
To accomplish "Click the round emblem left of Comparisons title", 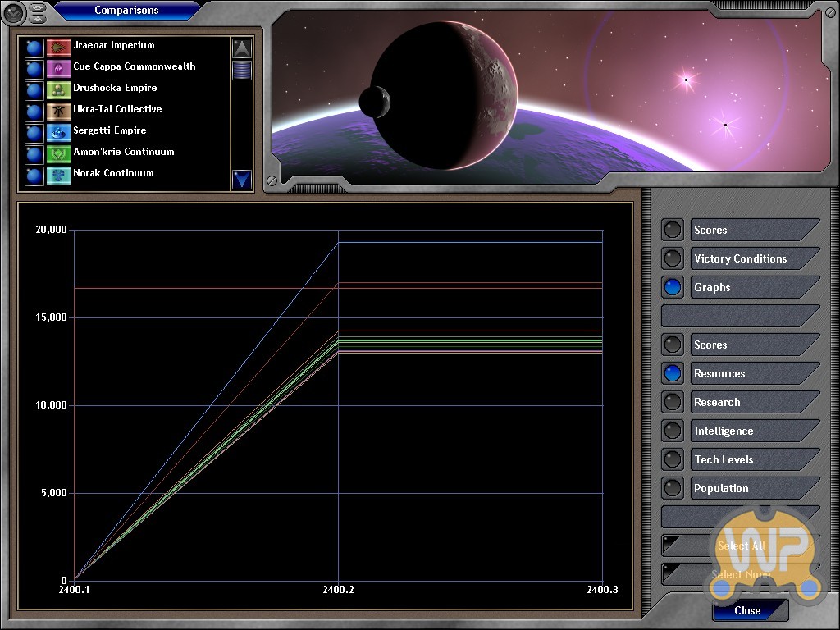I will point(14,11).
